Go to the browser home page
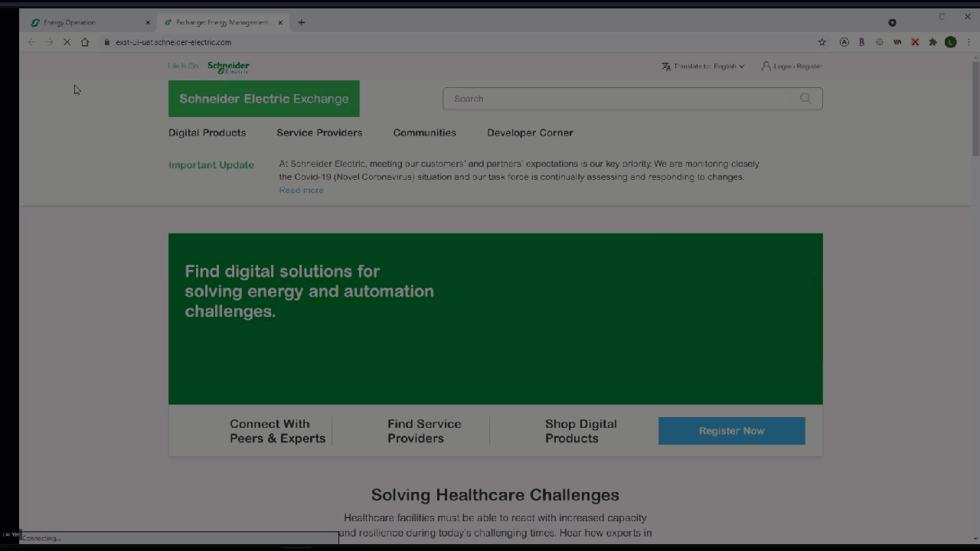Viewport: 980px width, 551px height. [x=85, y=42]
